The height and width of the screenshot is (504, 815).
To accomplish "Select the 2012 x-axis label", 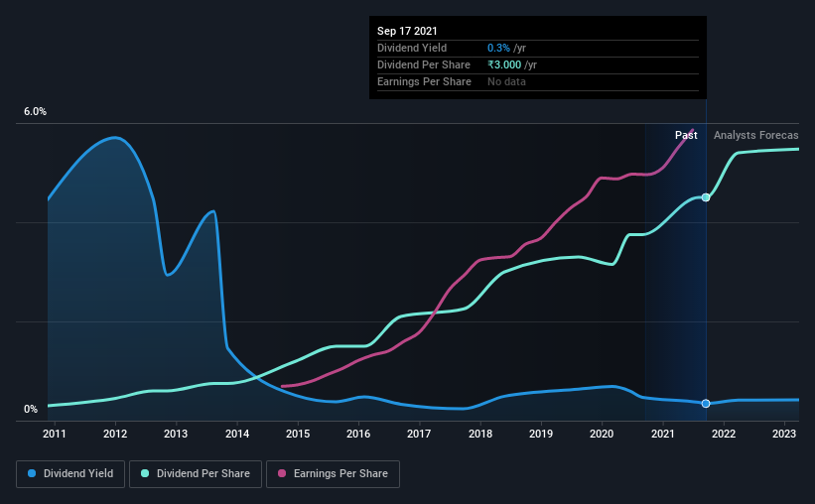I will pos(115,434).
